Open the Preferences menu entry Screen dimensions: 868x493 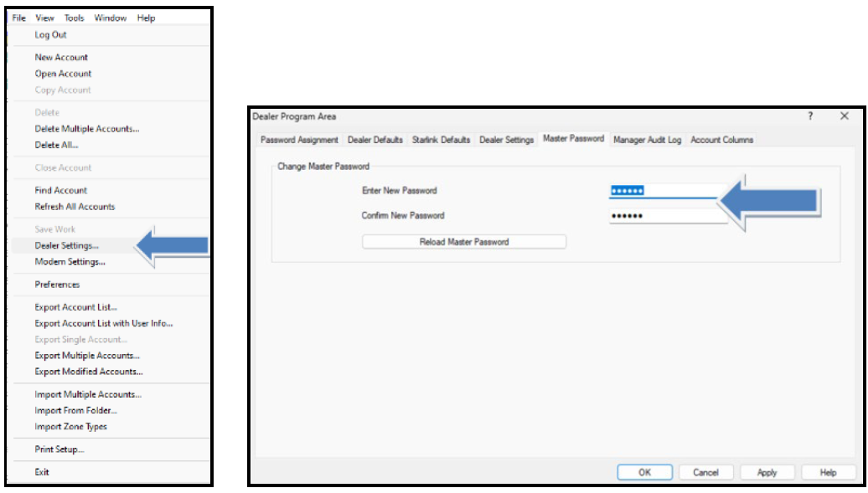57,285
